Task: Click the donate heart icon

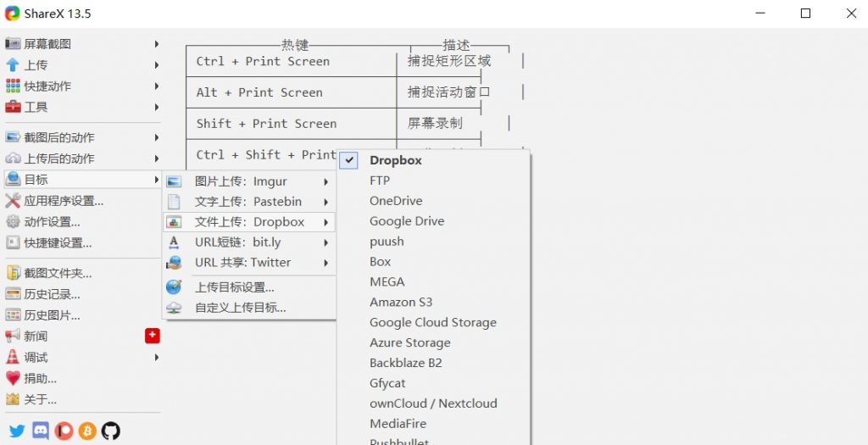Action: tap(13, 378)
